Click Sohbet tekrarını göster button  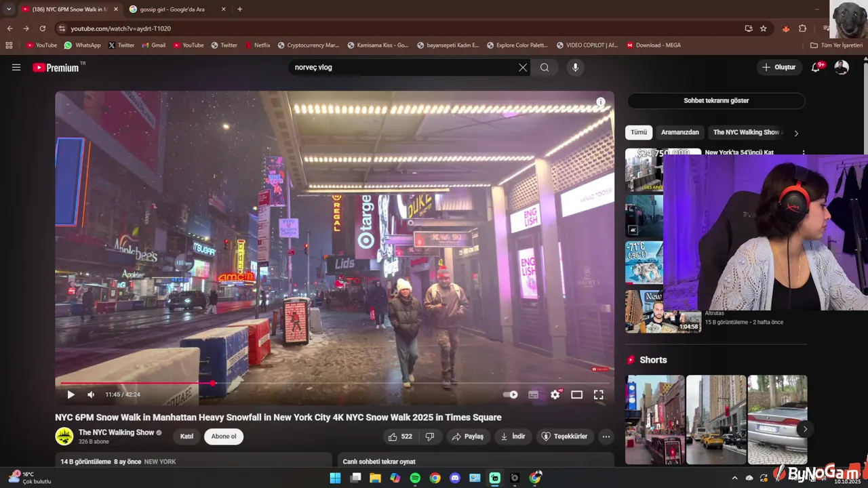[x=716, y=100]
